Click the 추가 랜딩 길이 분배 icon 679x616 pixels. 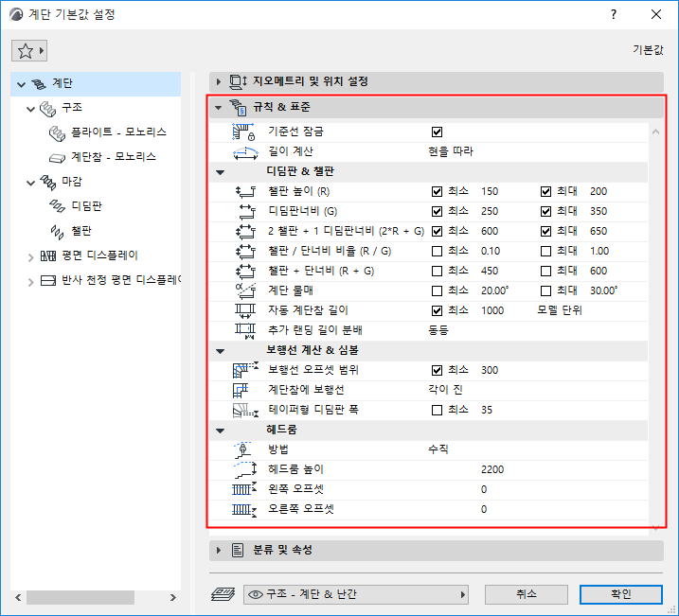(x=245, y=330)
